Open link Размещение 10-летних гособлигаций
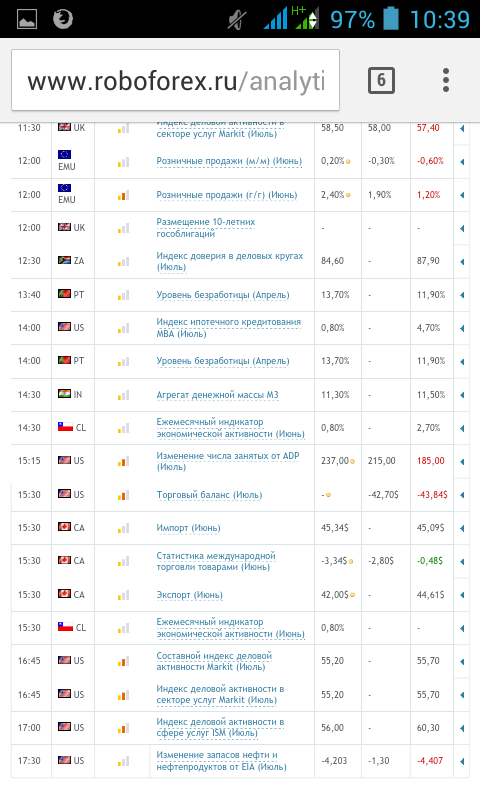 coord(206,228)
